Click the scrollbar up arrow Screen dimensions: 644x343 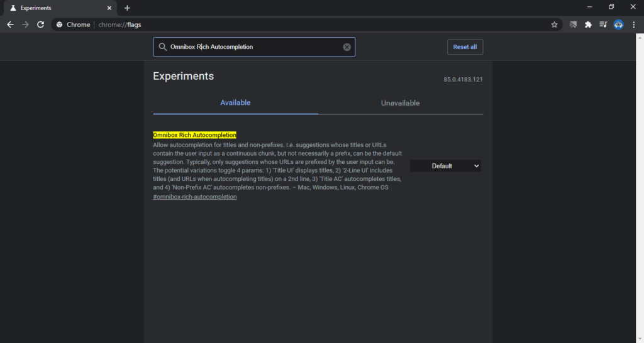point(640,37)
